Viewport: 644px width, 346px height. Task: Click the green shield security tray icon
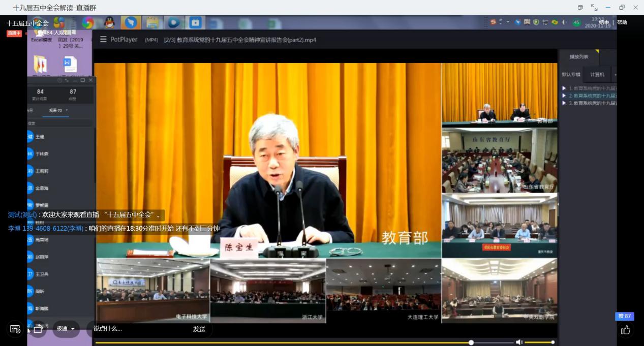point(536,22)
